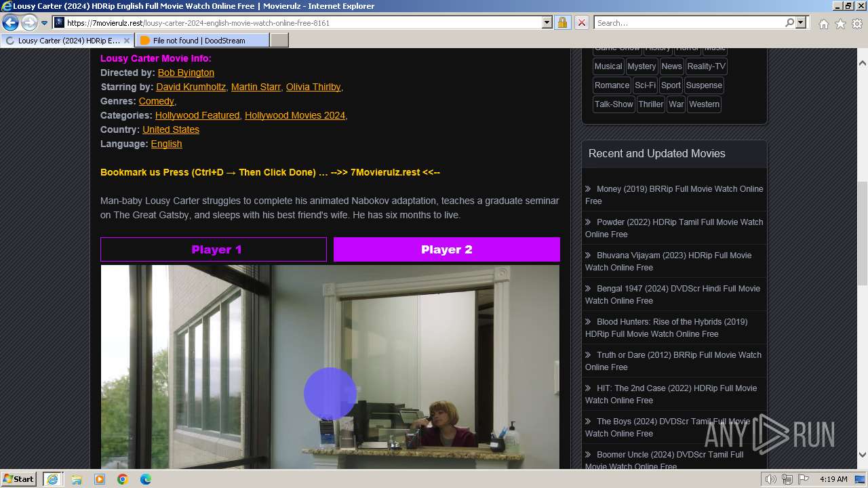
Task: Open Action Center flag icon
Action: coord(804,479)
